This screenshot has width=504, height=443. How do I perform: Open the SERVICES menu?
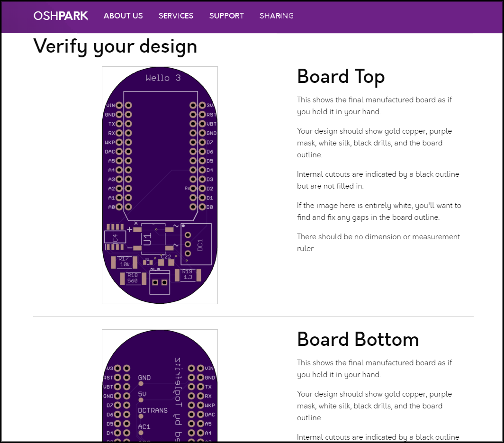point(176,16)
